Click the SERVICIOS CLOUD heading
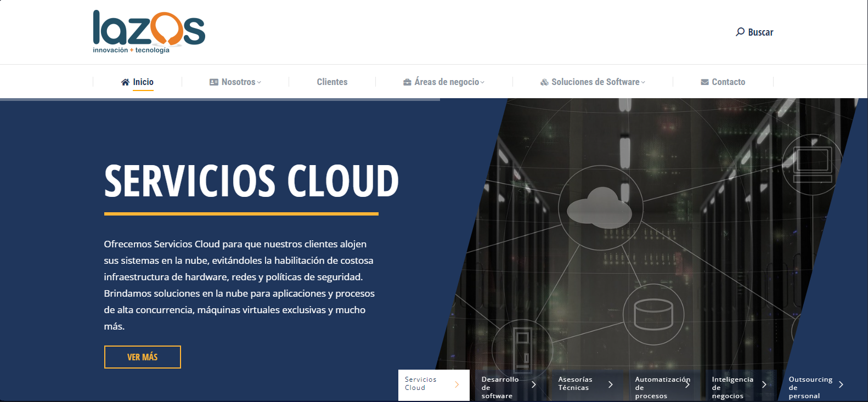The height and width of the screenshot is (402, 868). pyautogui.click(x=251, y=181)
